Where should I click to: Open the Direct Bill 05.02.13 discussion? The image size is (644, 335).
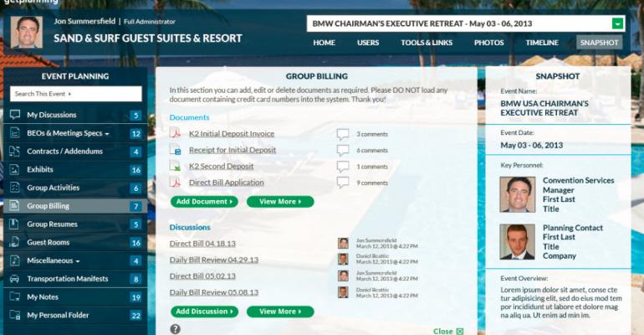tap(202, 276)
